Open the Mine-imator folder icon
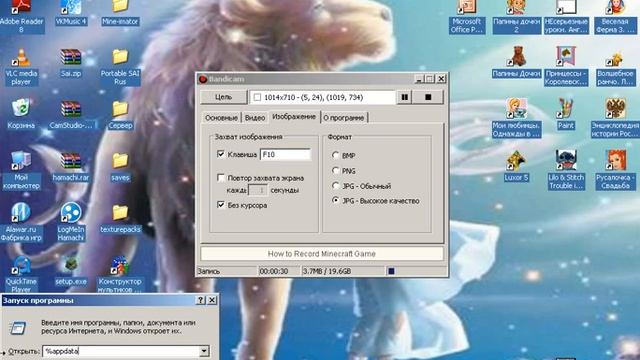 (x=120, y=7)
